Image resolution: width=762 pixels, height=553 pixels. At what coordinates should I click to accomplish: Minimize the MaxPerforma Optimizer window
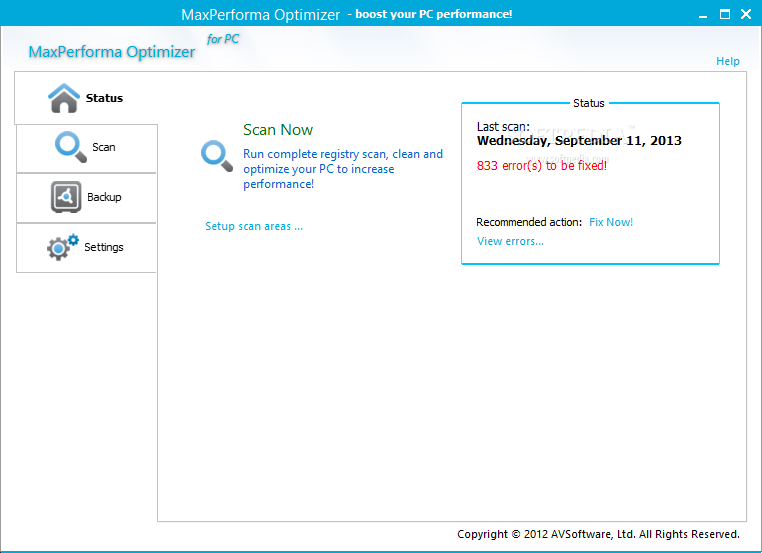(x=703, y=15)
